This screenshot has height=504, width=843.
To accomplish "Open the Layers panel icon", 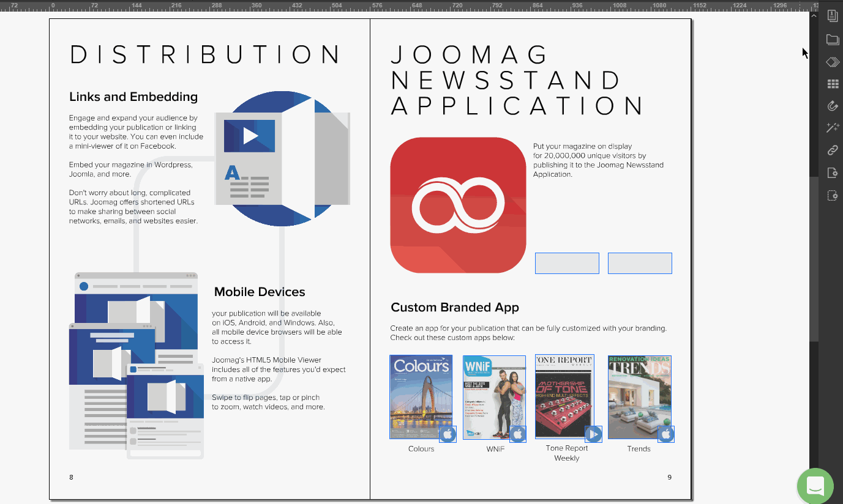I will (x=832, y=62).
